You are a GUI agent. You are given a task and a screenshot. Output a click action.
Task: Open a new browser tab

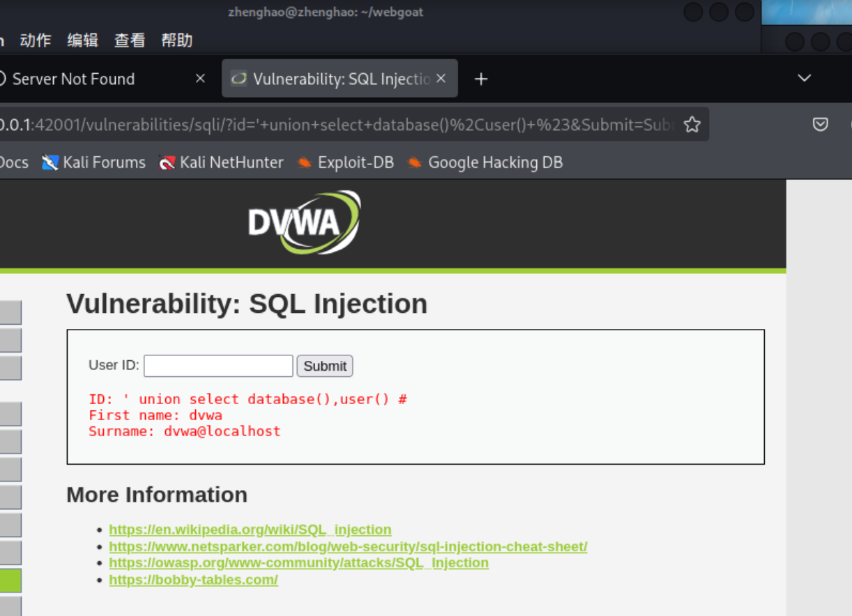click(480, 79)
